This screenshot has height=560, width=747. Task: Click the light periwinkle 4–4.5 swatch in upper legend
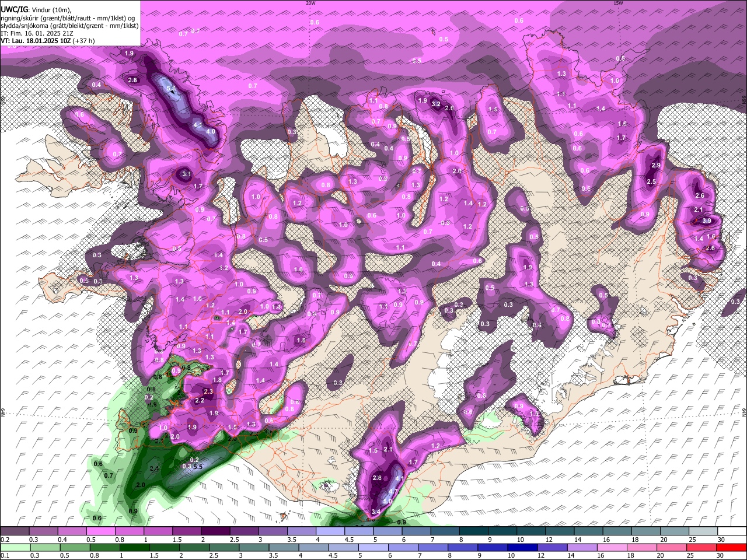point(331,531)
